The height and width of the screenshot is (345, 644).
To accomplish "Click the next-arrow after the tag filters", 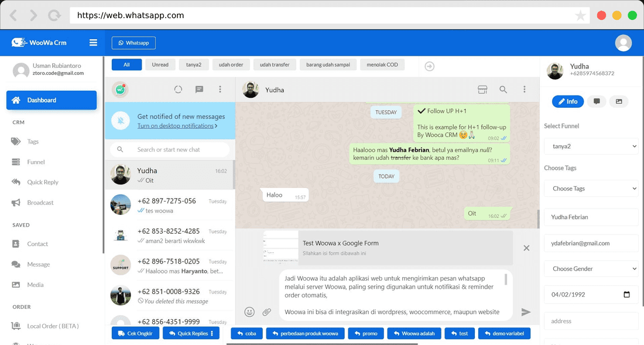I will click(429, 66).
